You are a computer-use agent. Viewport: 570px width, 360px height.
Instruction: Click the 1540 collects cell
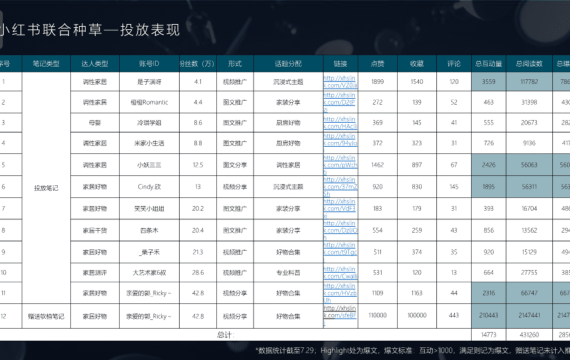417,82
